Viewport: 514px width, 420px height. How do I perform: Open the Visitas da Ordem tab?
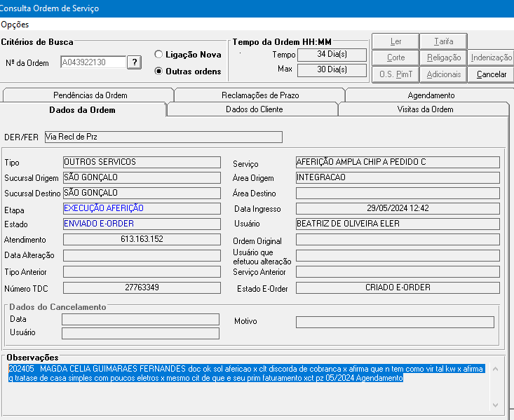click(425, 109)
